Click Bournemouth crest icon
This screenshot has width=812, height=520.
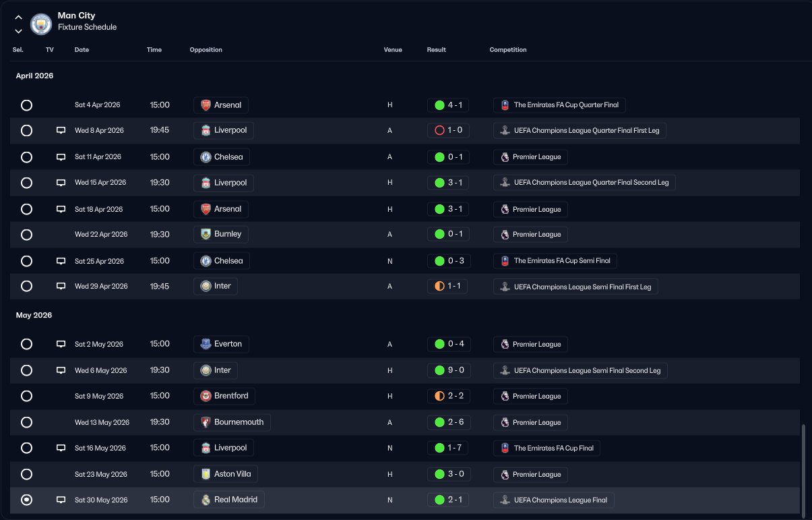coord(206,422)
